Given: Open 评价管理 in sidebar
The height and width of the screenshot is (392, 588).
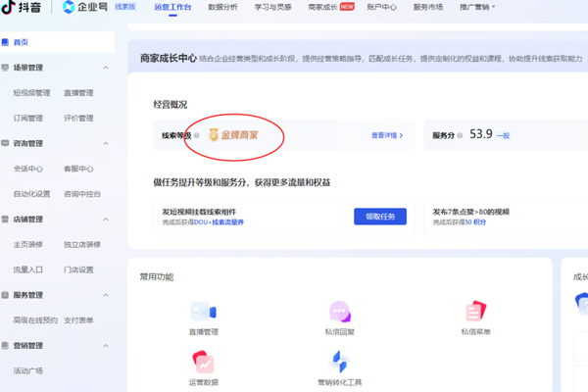Looking at the screenshot, I should coord(78,119).
